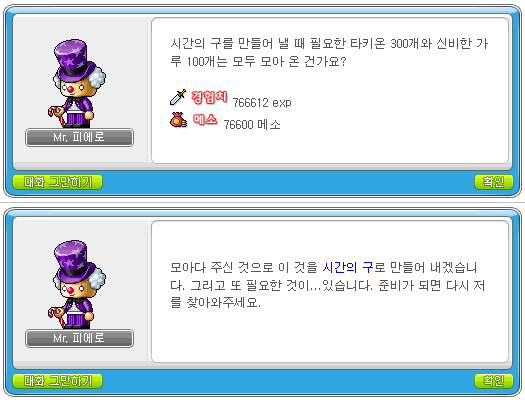Click the blue 시간의 구 highlighted text
The width and height of the screenshot is (525, 400).
click(x=348, y=267)
